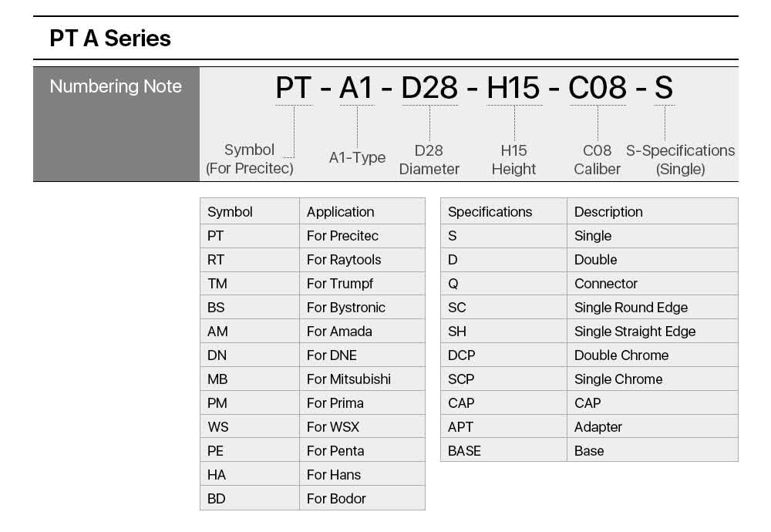Click the A1-Type label
The width and height of the screenshot is (771, 532).
pos(357,157)
